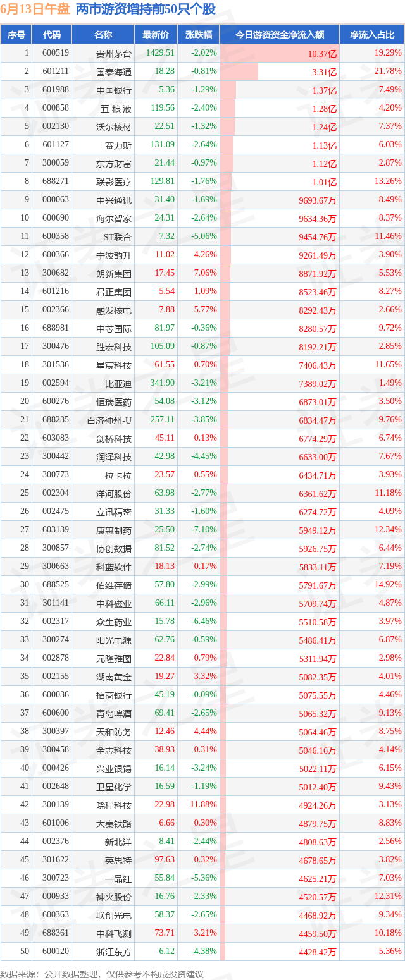The image size is (405, 980).
Task: Select the stock name 拉卡拉
Action: point(118,475)
